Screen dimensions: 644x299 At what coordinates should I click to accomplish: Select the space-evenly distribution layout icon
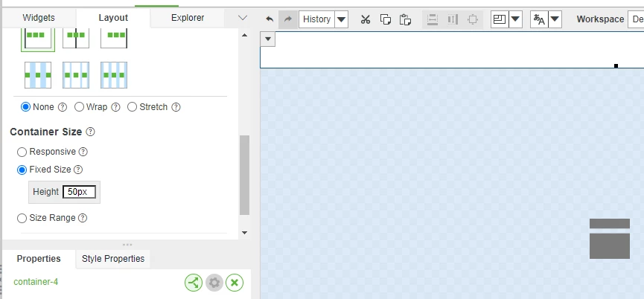[x=114, y=75]
